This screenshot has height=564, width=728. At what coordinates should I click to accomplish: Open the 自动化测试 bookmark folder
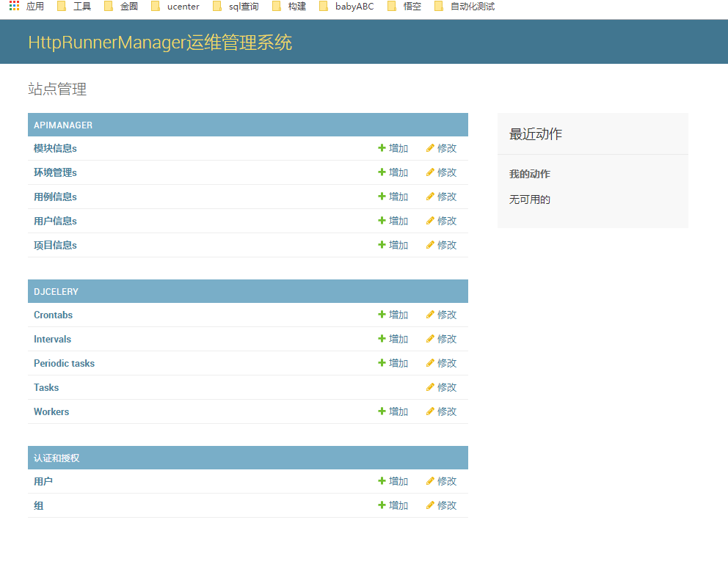(x=465, y=7)
